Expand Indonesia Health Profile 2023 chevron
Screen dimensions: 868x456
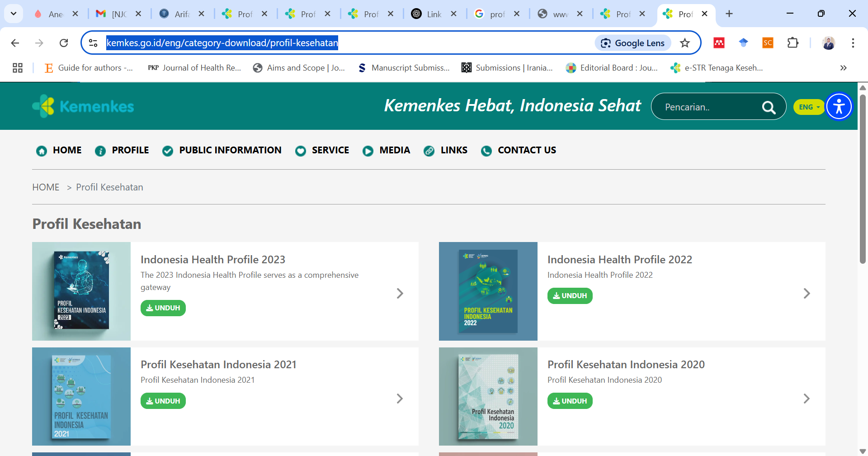400,293
